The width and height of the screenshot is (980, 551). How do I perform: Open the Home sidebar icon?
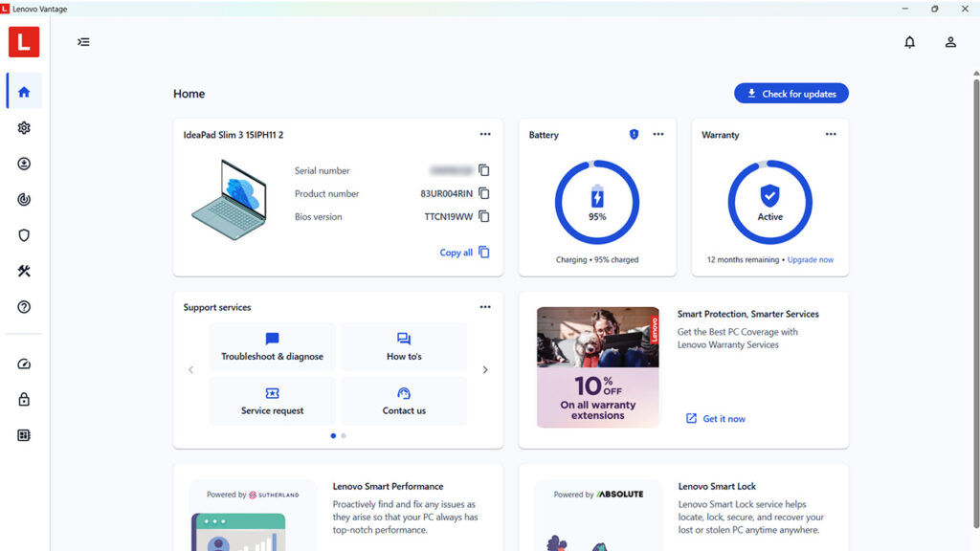(x=24, y=92)
